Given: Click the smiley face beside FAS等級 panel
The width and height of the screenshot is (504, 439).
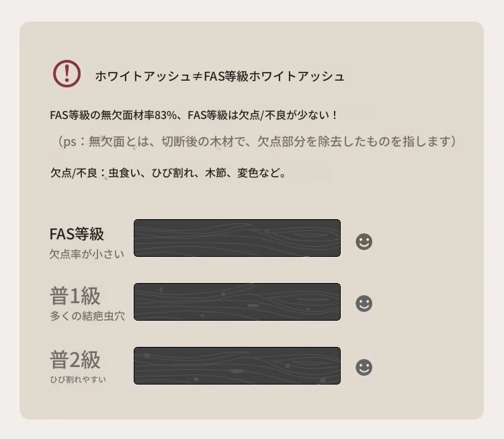Looking at the screenshot, I should (364, 241).
